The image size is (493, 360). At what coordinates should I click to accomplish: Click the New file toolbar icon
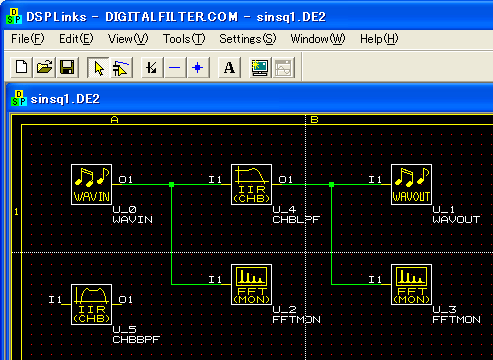pos(22,68)
